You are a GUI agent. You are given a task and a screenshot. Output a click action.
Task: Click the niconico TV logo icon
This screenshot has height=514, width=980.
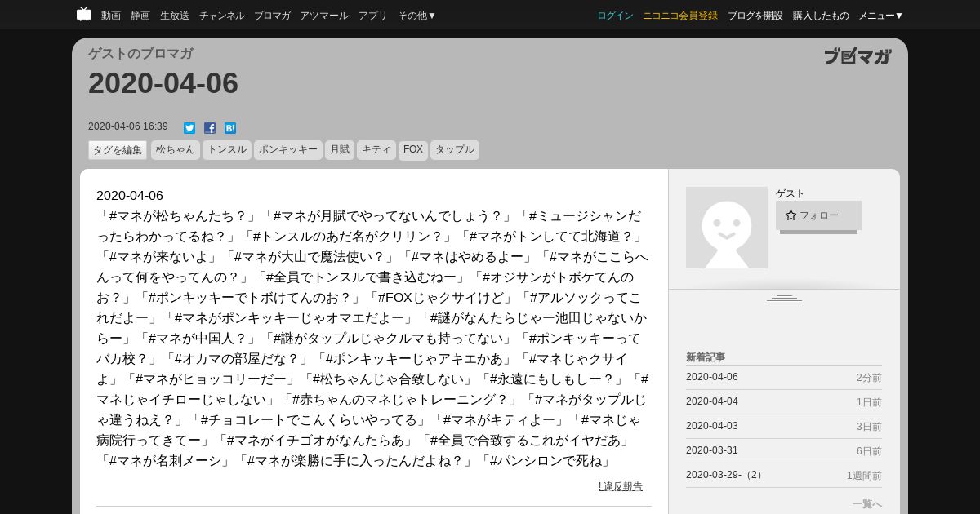(x=83, y=14)
